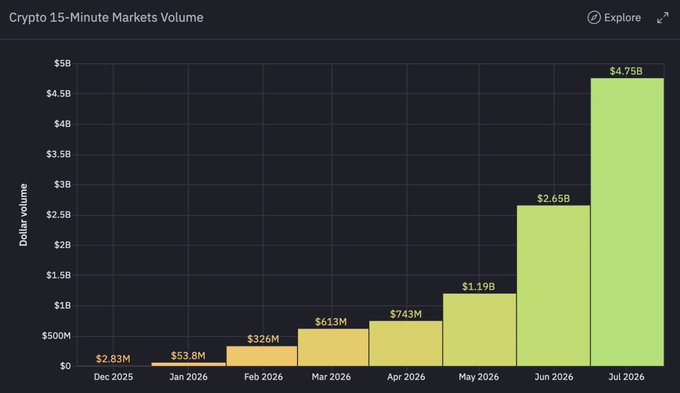Image resolution: width=680 pixels, height=393 pixels.
Task: Expand the chart to fullscreen
Action: 662,18
